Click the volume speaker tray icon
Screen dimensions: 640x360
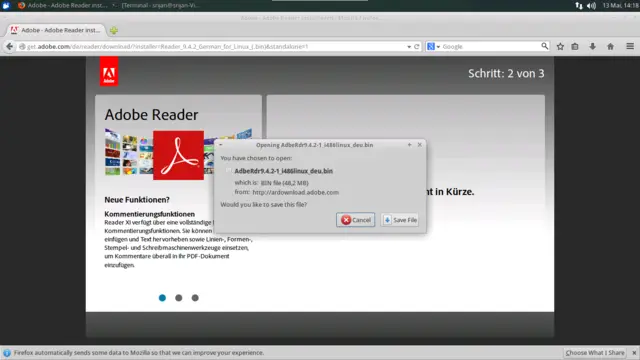[x=591, y=6]
